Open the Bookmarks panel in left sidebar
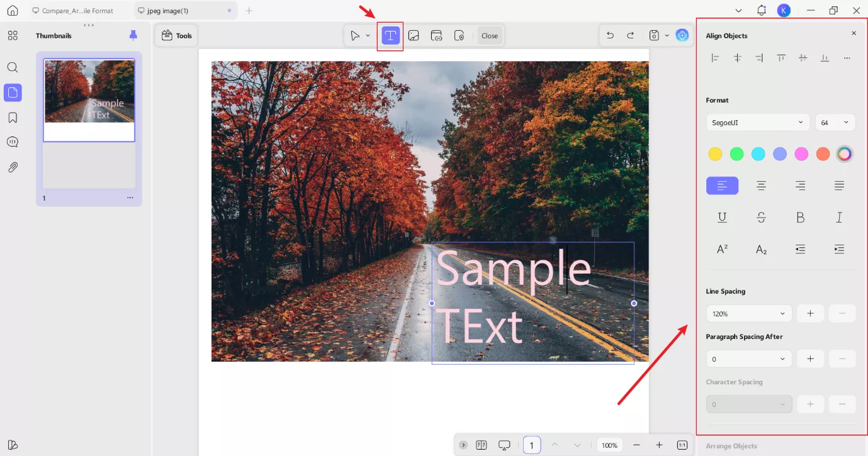868x456 pixels. [x=13, y=118]
